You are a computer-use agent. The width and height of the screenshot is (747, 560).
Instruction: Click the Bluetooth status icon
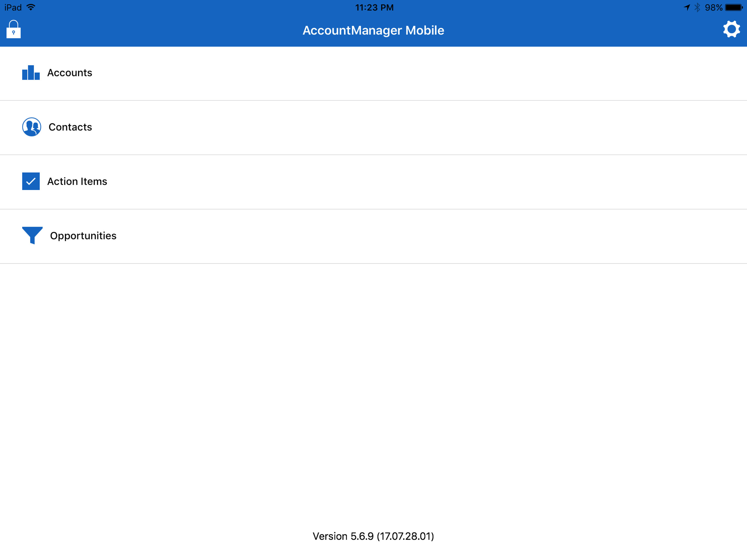(x=697, y=7)
